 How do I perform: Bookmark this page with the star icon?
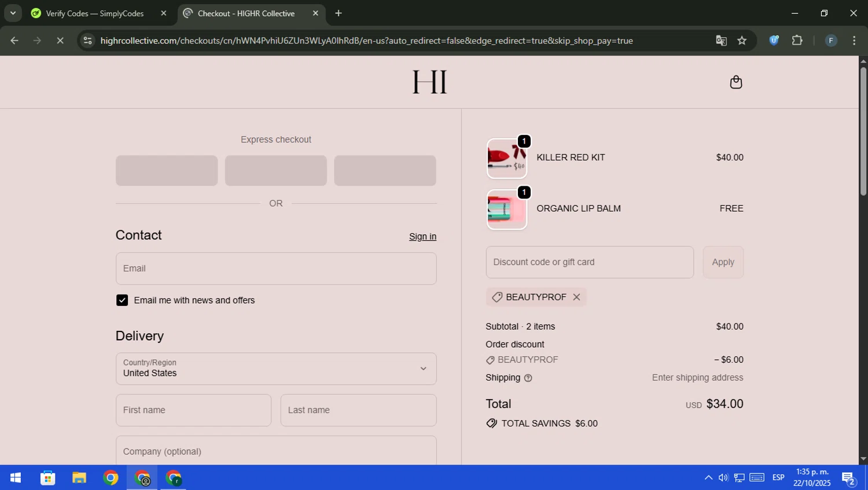click(742, 40)
